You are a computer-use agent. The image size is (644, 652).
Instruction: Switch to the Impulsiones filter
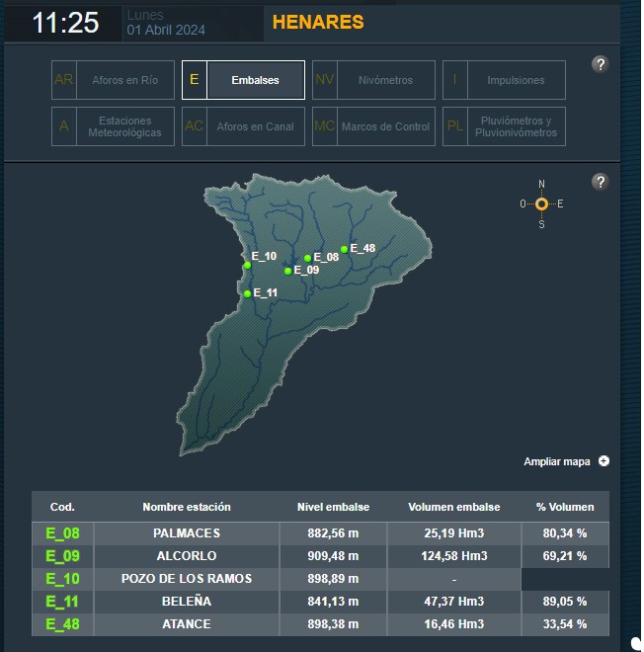click(504, 80)
